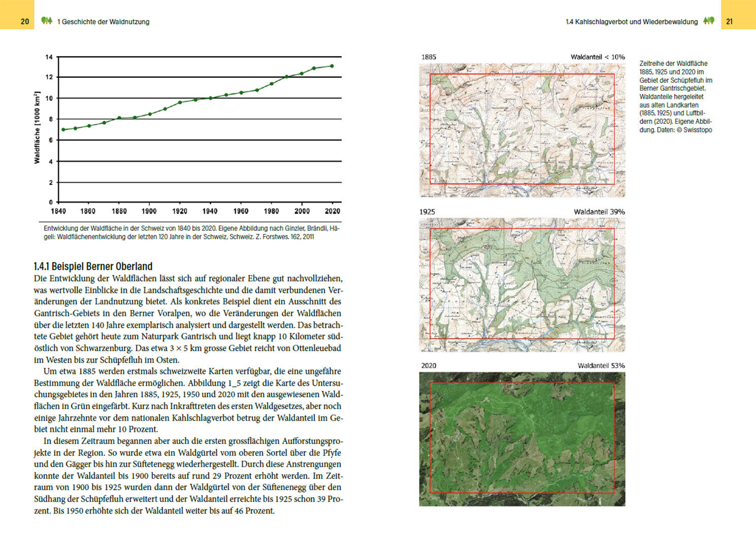Click header '1.4 Kahlschlagverbot und Wiederbewaldung'
Screen dimensions: 756x548
click(631, 22)
